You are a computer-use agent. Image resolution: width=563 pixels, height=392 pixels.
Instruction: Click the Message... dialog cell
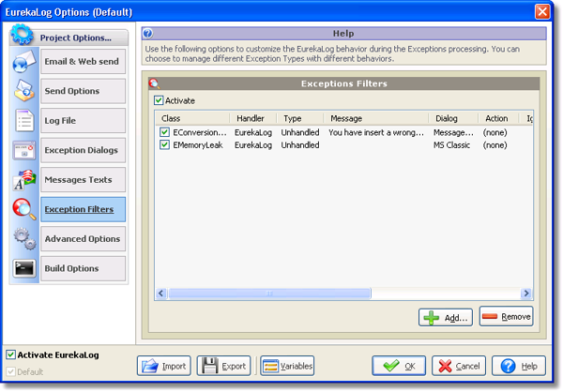453,132
